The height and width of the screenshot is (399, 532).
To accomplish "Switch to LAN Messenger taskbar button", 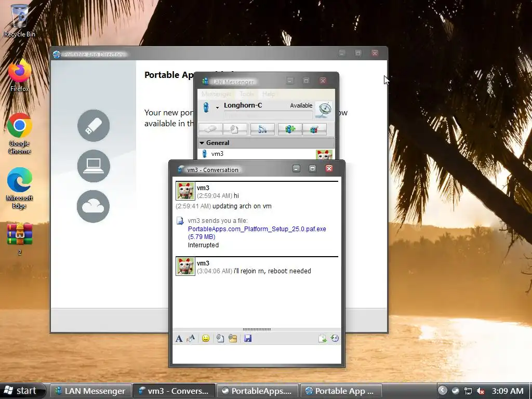I will pos(90,391).
